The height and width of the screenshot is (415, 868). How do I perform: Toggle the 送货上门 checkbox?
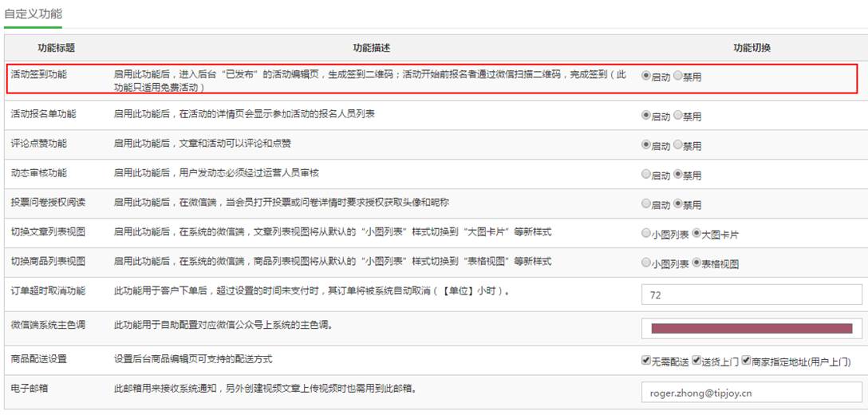[x=696, y=361]
